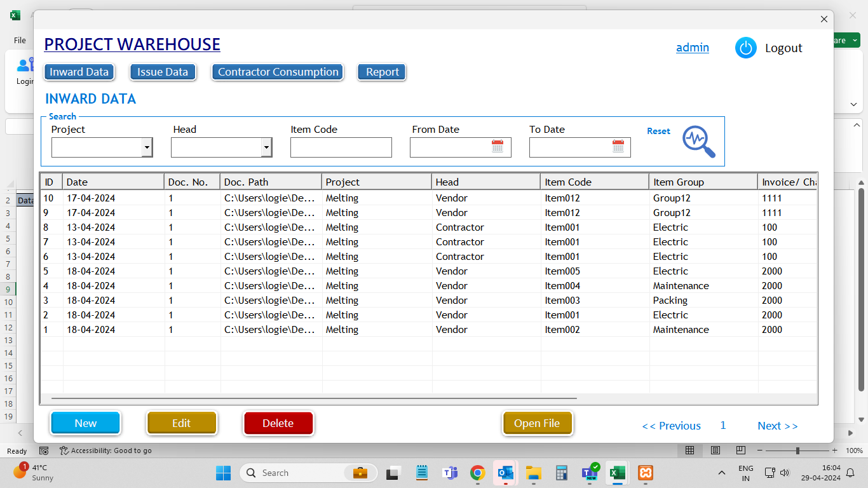Screen dimensions: 868x488
Task: Click the magnifier search icon
Action: [x=698, y=141]
